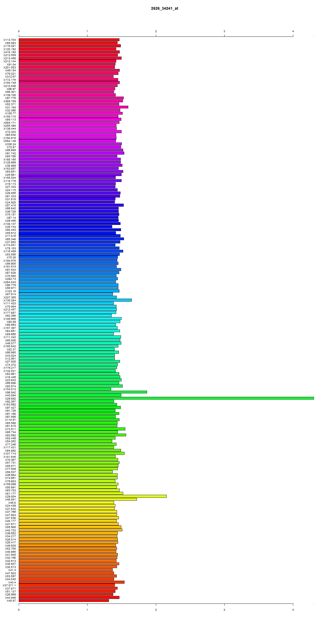
Task: Click the X159.099 sample label
Action: pyautogui.click(x=10, y=484)
